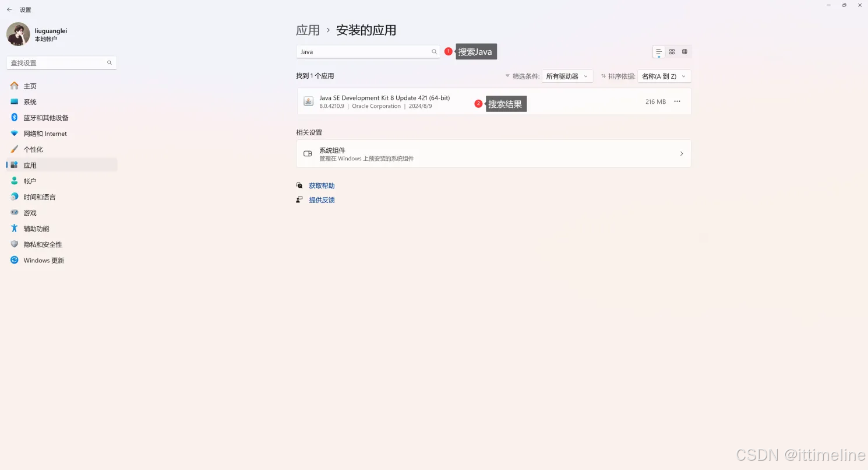Open Windows 更新 page
The width and height of the screenshot is (868, 470).
coord(62,260)
